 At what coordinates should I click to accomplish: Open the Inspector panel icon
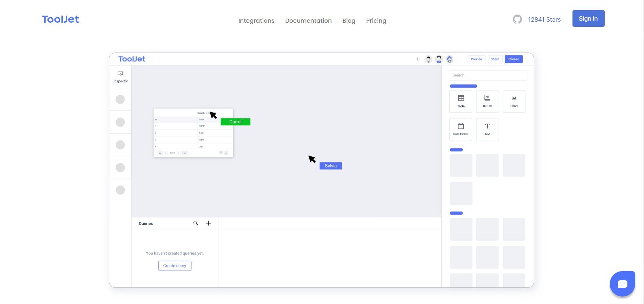[120, 74]
